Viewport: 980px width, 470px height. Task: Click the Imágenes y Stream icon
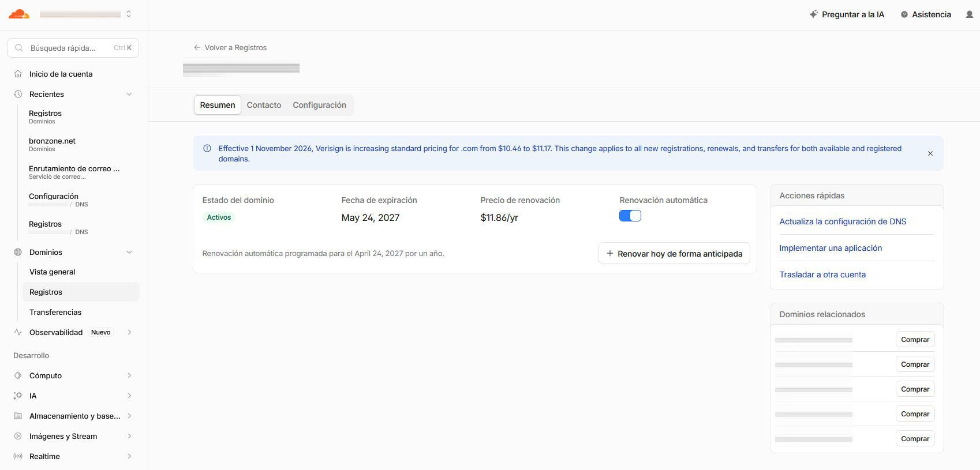click(18, 436)
